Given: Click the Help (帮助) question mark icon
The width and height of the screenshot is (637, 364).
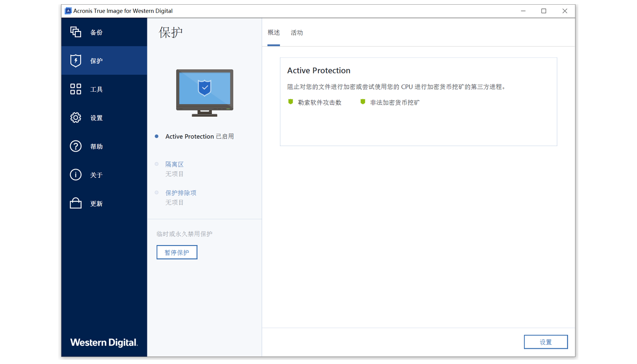Looking at the screenshot, I should 76,146.
